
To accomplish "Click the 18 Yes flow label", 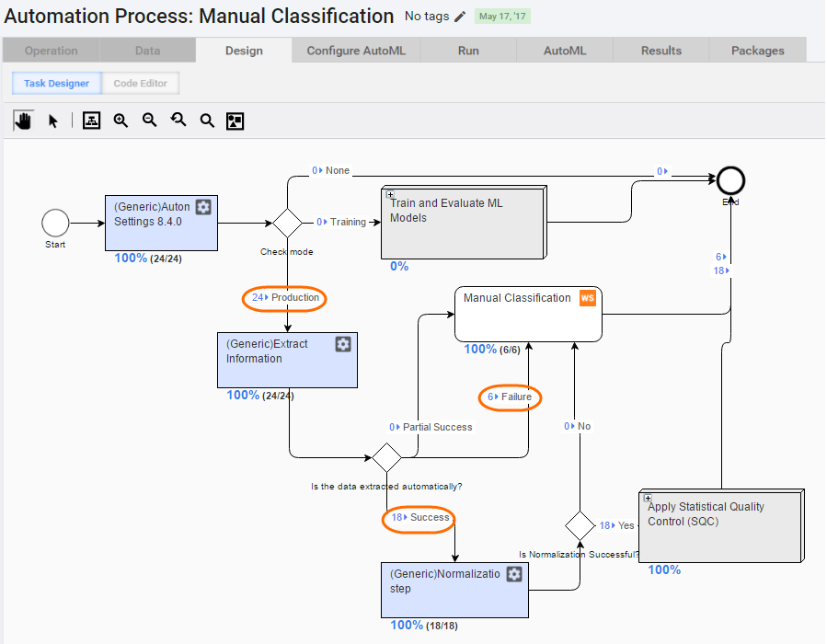I will [616, 526].
